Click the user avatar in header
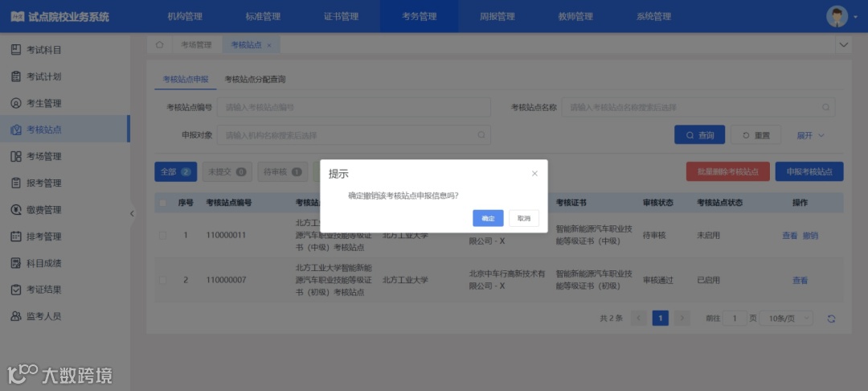The image size is (868, 391). 837,17
